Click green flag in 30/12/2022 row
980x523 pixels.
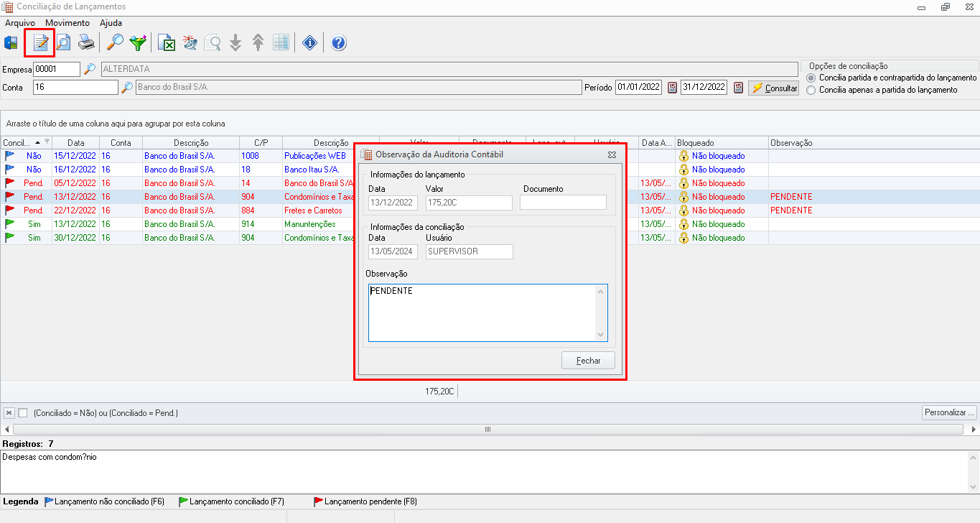coord(10,238)
